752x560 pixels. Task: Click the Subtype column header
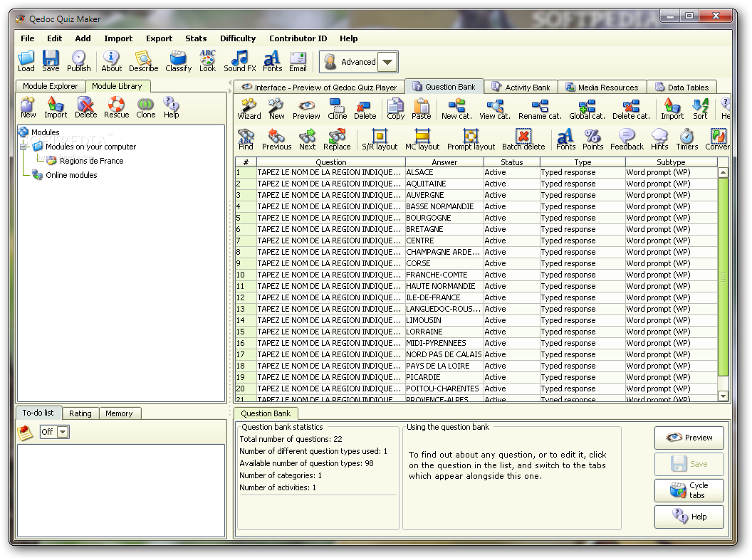tap(671, 162)
